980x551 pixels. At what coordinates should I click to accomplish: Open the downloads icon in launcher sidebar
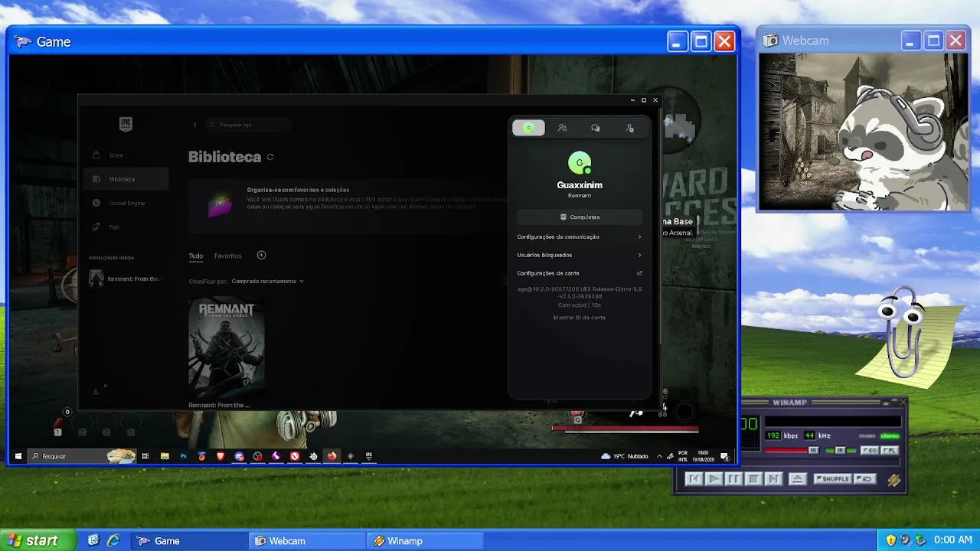coord(96,391)
